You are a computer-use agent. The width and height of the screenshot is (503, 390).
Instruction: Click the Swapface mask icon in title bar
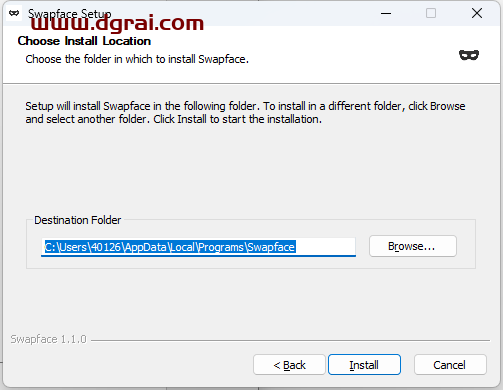click(x=14, y=13)
